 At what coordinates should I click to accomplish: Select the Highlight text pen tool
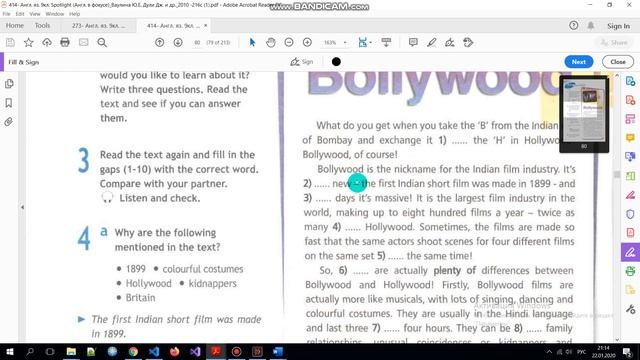tap(431, 42)
